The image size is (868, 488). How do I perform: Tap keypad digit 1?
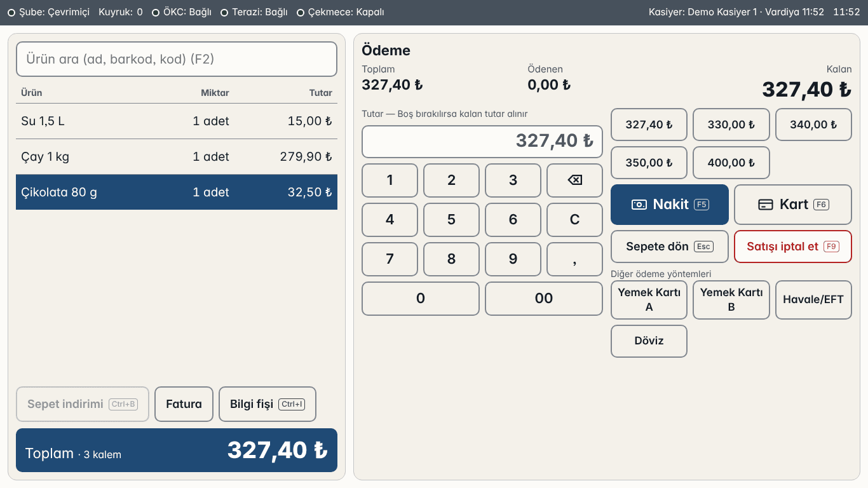pos(390,180)
